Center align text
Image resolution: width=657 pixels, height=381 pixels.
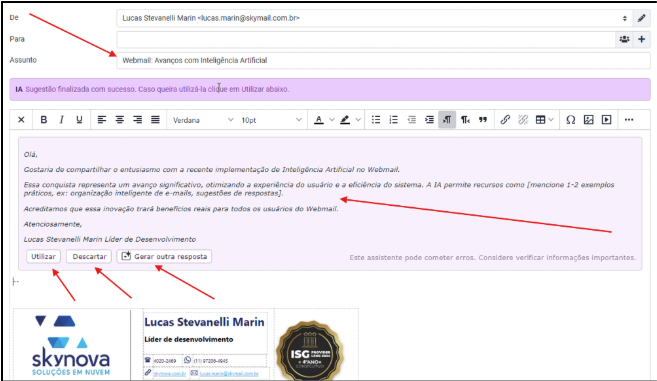119,120
